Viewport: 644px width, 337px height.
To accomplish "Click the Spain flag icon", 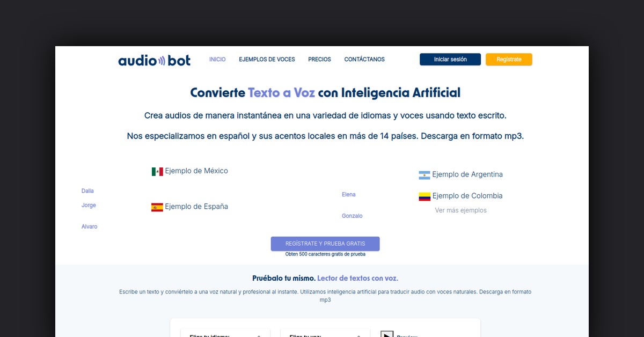I will (x=156, y=206).
